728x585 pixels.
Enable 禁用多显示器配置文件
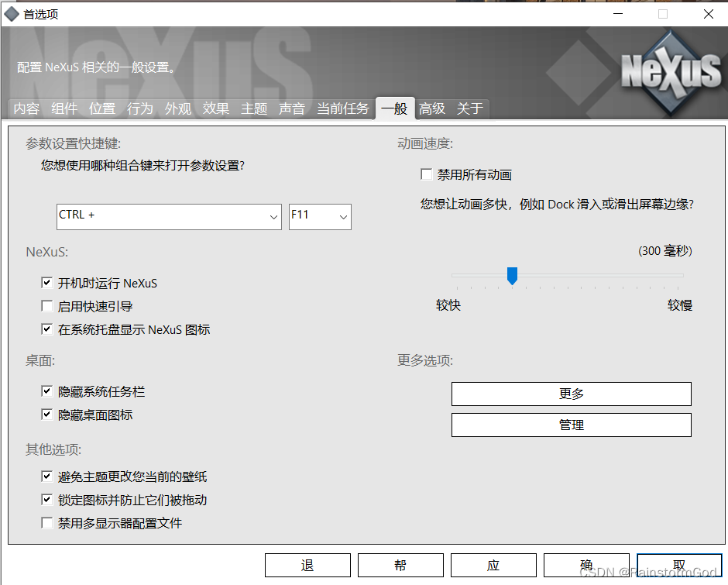pyautogui.click(x=47, y=523)
